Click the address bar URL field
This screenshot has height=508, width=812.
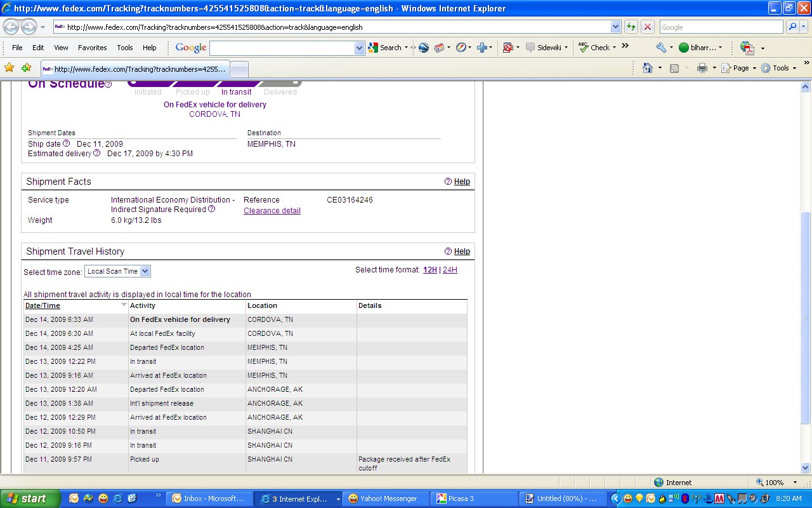tap(331, 27)
